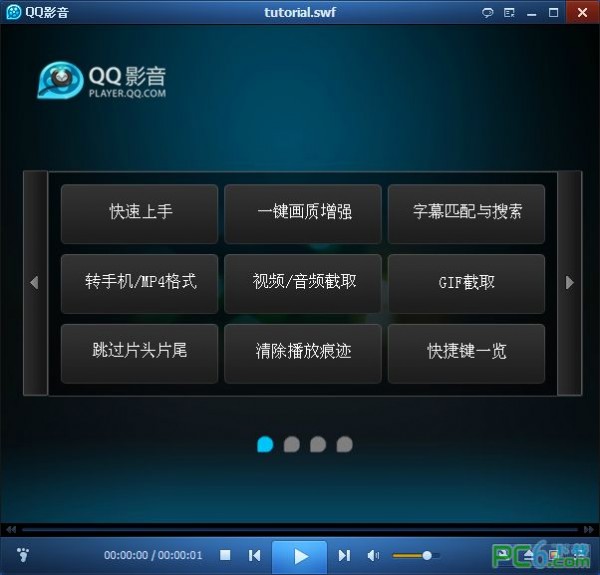This screenshot has height=575, width=600.
Task: Skip to previous track
Action: 255,556
